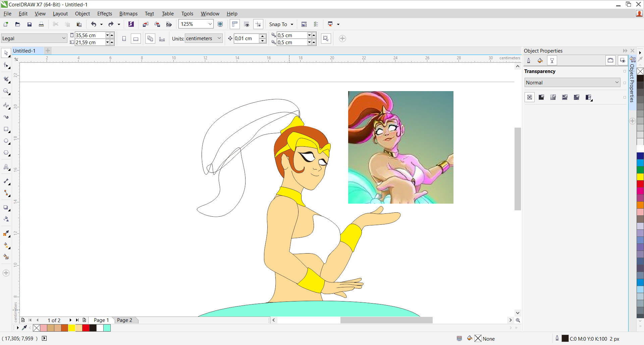Set page orientation to Landscape
Screen dimensions: 644x345
(136, 39)
